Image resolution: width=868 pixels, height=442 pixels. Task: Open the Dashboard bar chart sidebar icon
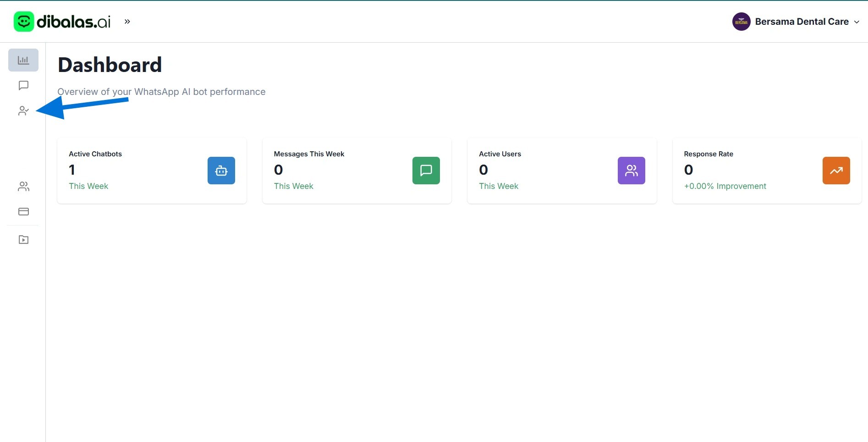[23, 60]
